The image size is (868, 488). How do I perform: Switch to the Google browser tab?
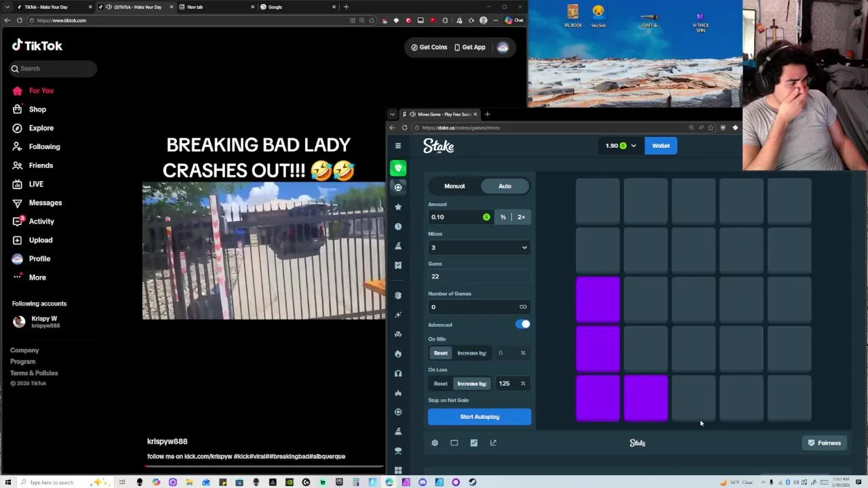click(x=298, y=7)
